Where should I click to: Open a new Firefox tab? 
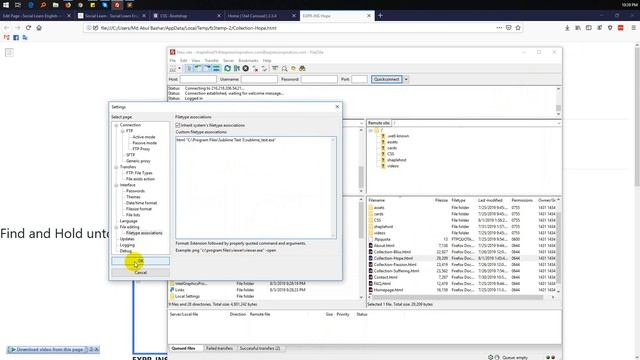tap(380, 16)
